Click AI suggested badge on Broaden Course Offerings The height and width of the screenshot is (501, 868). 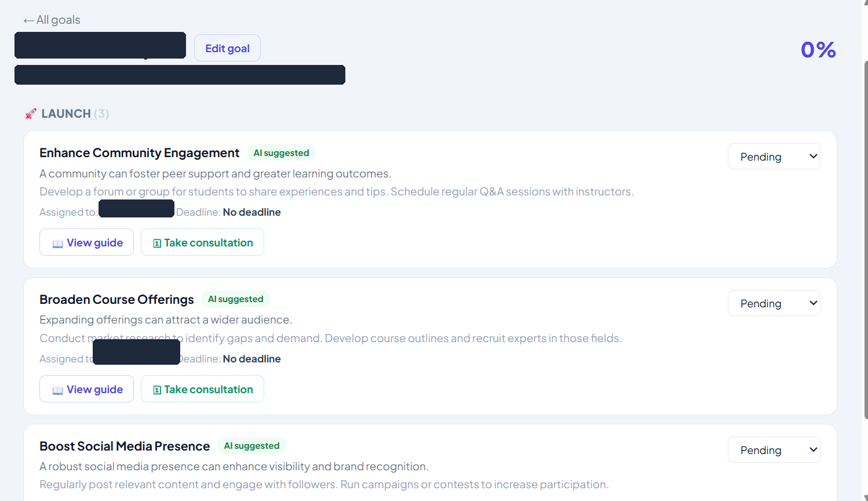click(236, 299)
